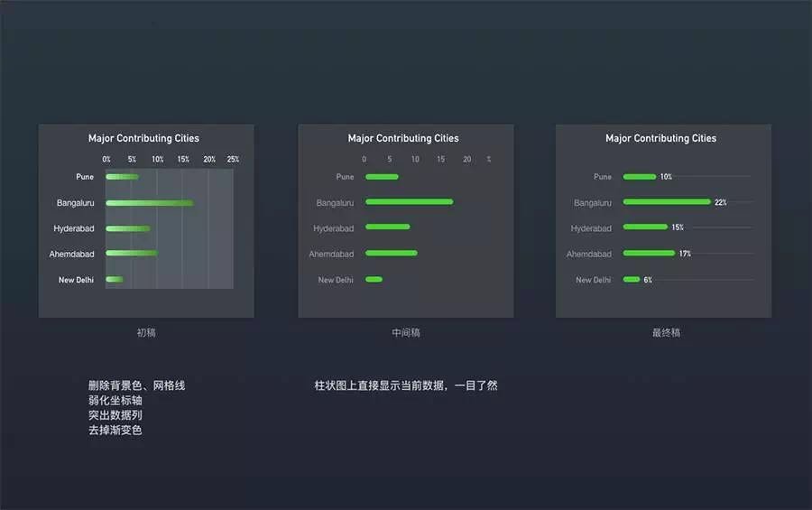The image size is (812, 510).
Task: Click the '22%' value next to the Bangaluru bar
Action: (x=721, y=202)
